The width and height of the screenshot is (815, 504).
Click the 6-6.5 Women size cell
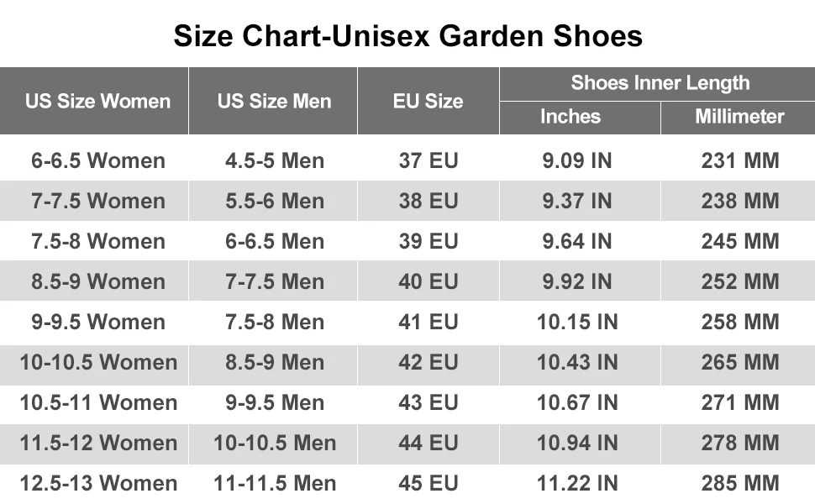[x=98, y=160]
